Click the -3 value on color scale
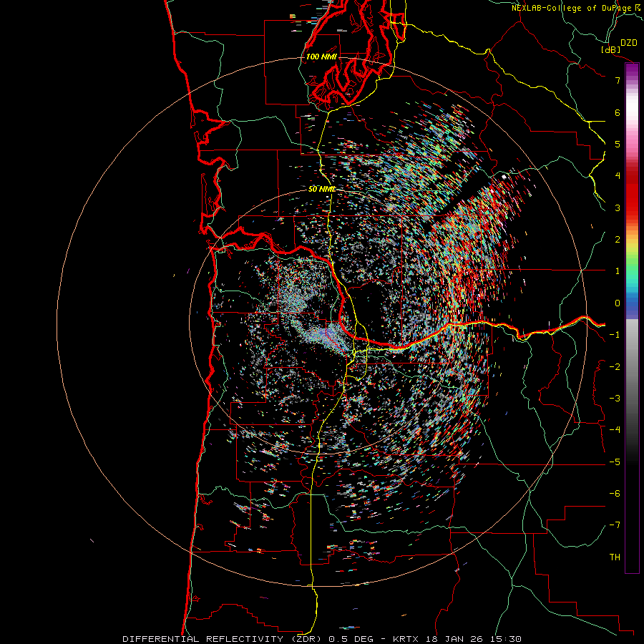The height and width of the screenshot is (644, 644). [615, 399]
